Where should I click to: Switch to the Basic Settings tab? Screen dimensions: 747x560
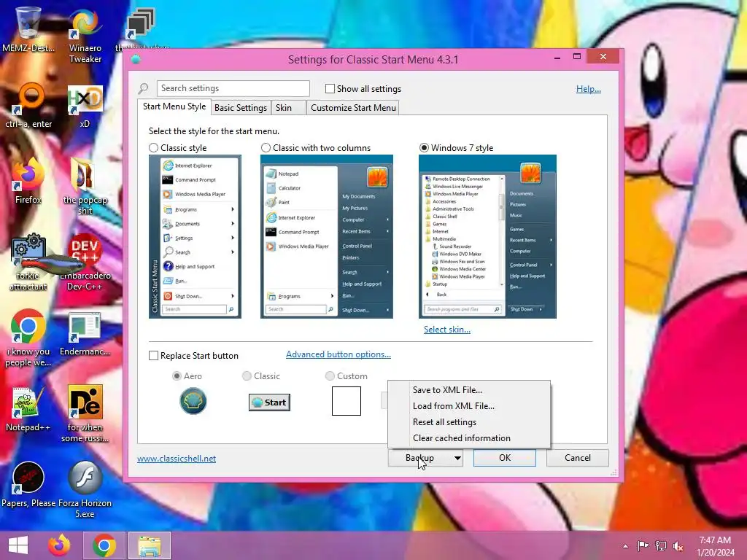coord(241,108)
